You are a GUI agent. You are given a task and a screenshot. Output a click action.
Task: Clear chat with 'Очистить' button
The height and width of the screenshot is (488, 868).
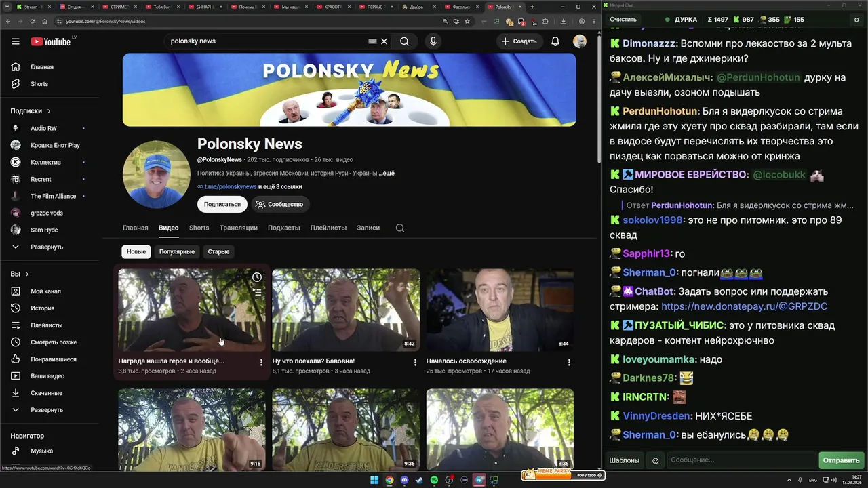[x=623, y=20]
